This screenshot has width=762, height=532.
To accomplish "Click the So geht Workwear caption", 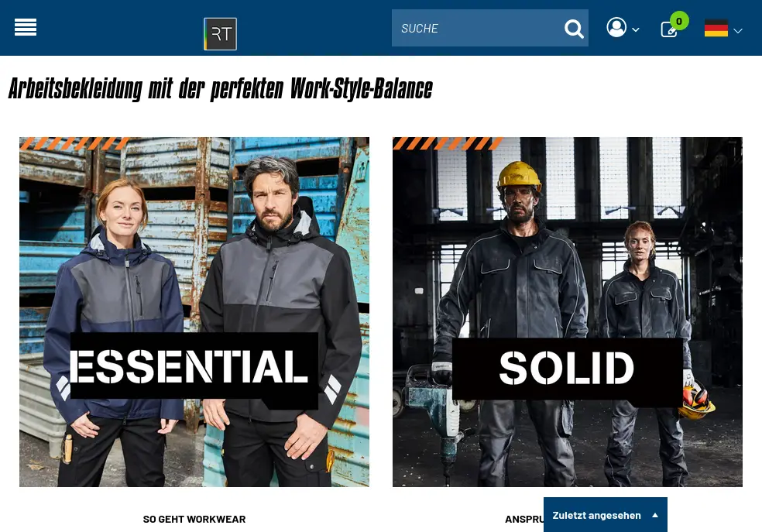I will click(194, 520).
